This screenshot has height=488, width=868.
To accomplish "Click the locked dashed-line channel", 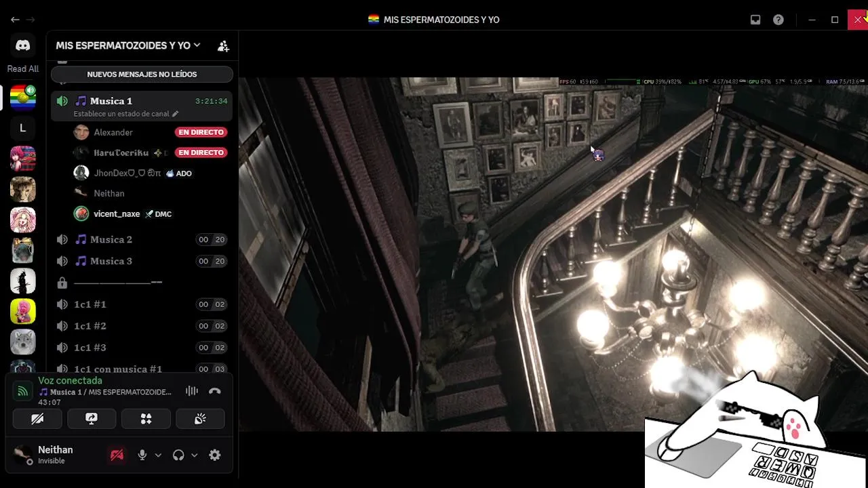I will pyautogui.click(x=142, y=283).
